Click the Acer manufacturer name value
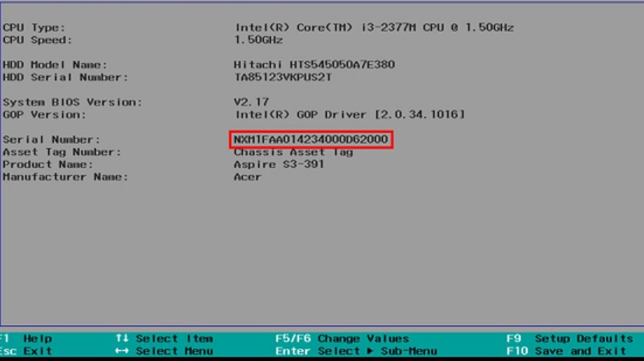This screenshot has width=644, height=361. 247,177
